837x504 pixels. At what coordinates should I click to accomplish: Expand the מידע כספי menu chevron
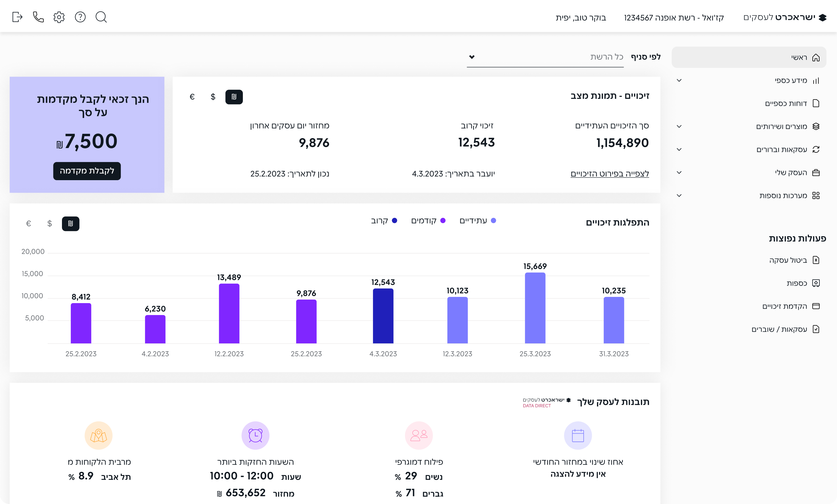(679, 80)
